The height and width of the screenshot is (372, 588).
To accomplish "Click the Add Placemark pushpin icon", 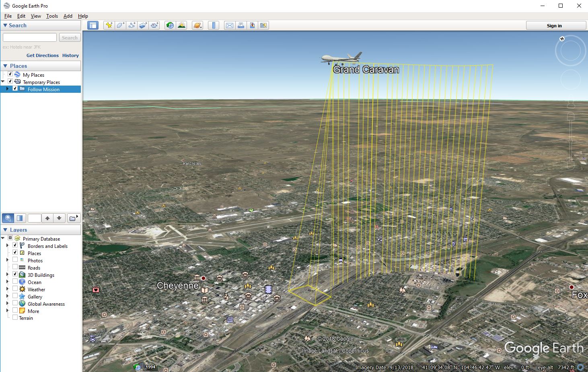I will point(109,25).
